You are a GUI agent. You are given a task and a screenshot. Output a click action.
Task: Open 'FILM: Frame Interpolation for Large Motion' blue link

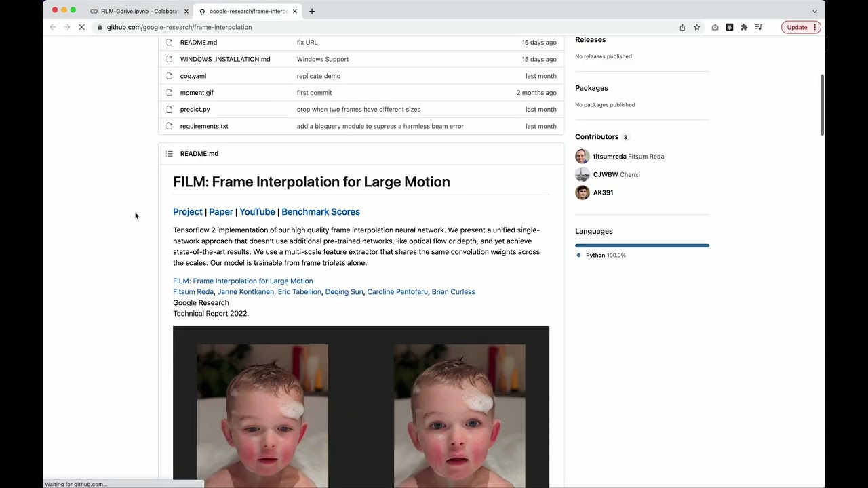click(243, 281)
